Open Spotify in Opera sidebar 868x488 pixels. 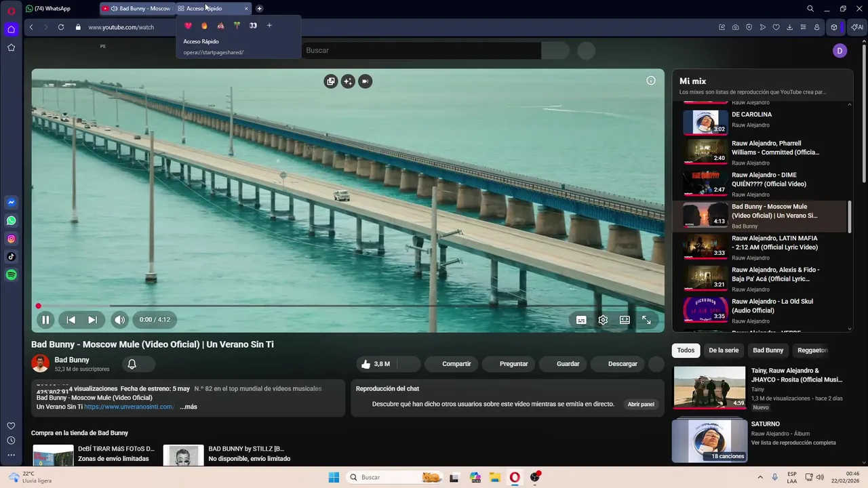click(x=11, y=275)
